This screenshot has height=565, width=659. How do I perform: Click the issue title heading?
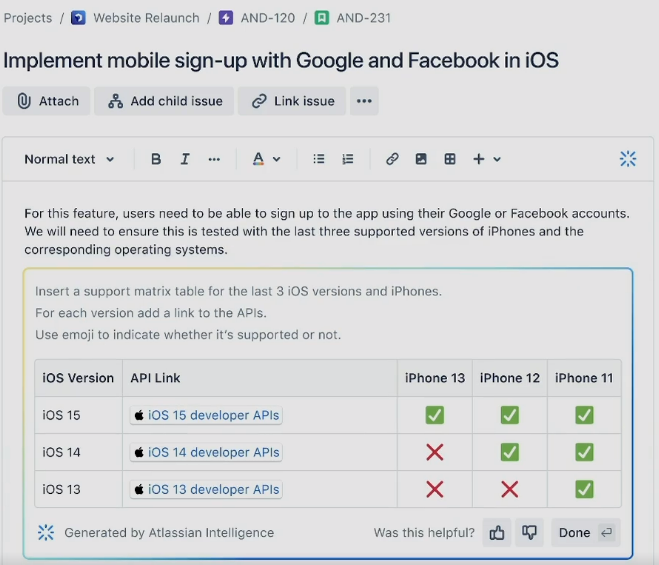[x=281, y=60]
